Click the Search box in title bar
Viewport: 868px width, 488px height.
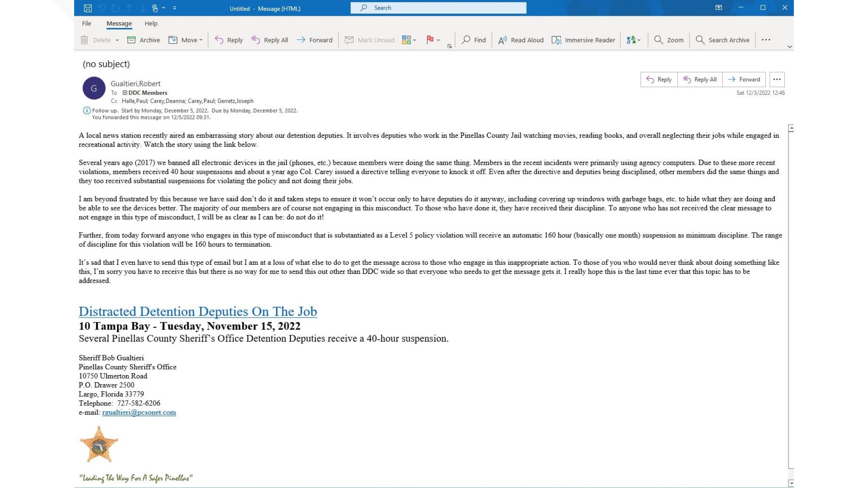click(x=438, y=8)
